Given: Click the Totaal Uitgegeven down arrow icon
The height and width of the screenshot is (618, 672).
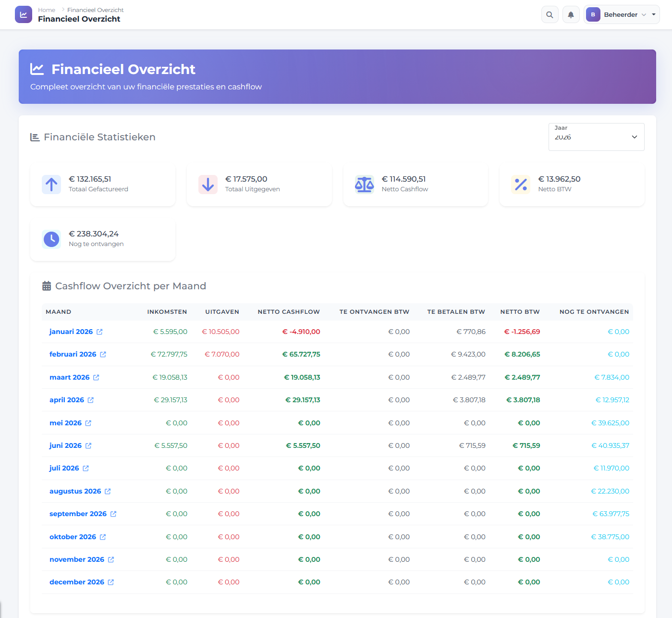Looking at the screenshot, I should (208, 185).
